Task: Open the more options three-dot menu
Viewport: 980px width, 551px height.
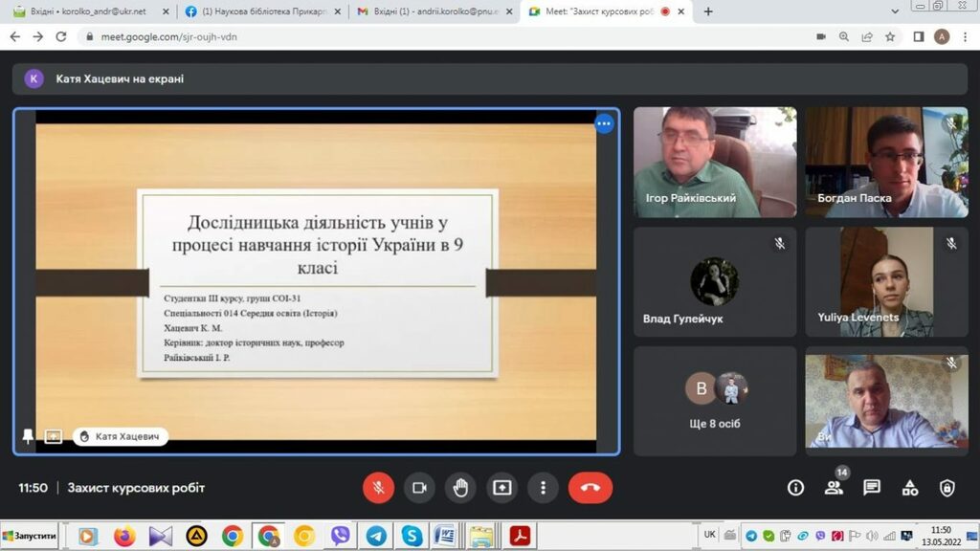Action: pyautogui.click(x=543, y=488)
